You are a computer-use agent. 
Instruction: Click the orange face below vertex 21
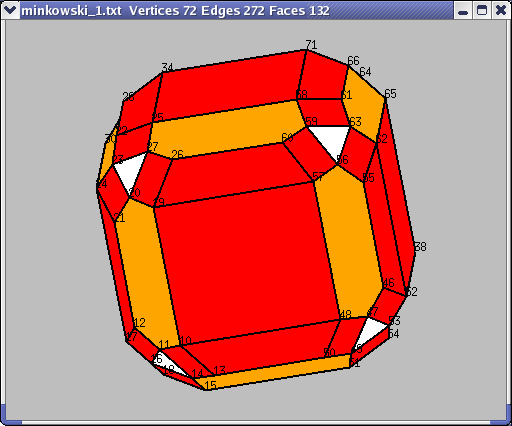tap(147, 270)
